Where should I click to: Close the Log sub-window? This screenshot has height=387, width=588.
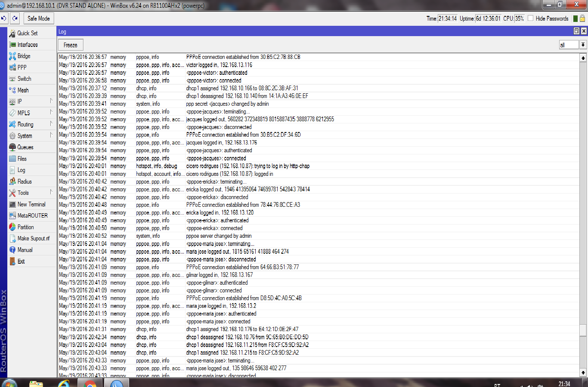coord(584,31)
